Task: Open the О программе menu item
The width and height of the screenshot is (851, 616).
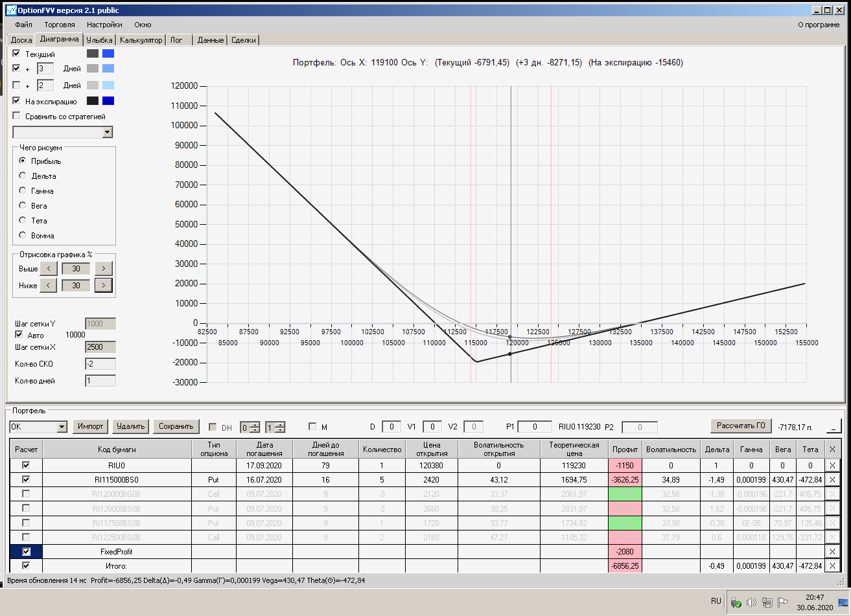Action: [819, 25]
